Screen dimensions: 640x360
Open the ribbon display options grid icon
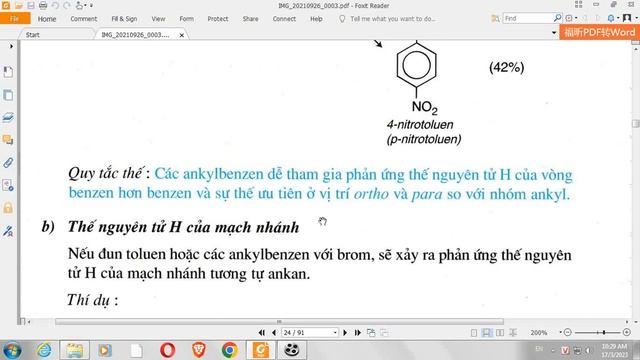pyautogui.click(x=578, y=5)
